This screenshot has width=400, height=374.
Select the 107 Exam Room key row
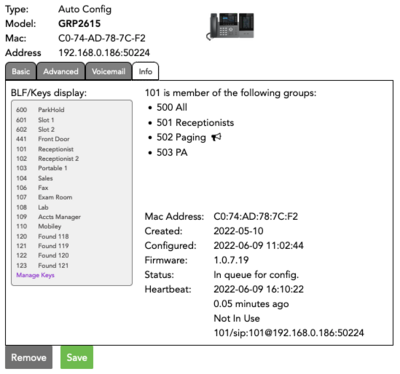point(44,197)
